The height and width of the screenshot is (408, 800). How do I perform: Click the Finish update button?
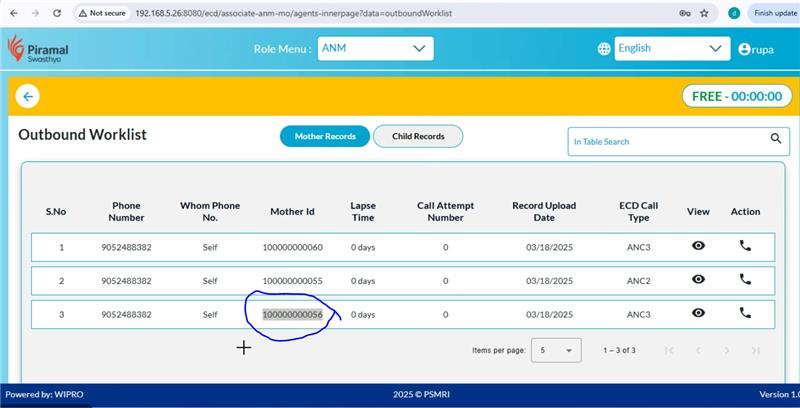[x=774, y=13]
